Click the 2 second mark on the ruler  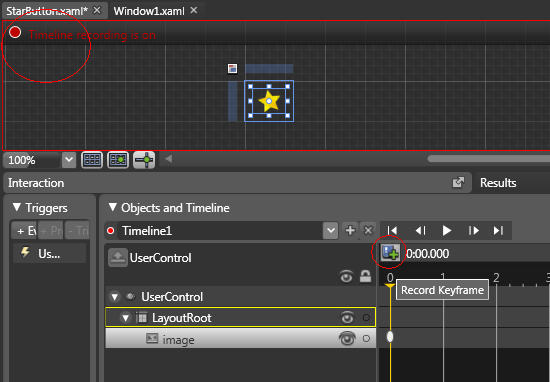[496, 278]
